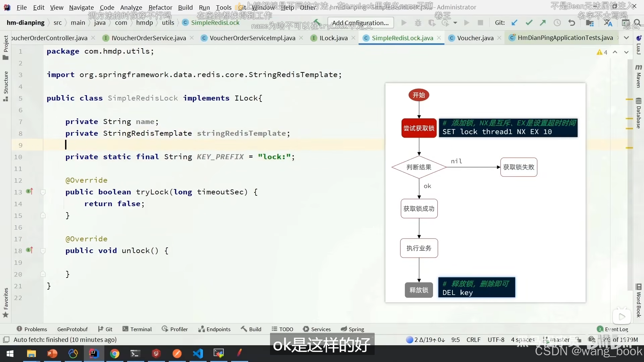Image resolution: width=644 pixels, height=362 pixels.
Task: Toggle the Maven tool window
Action: tap(639, 76)
